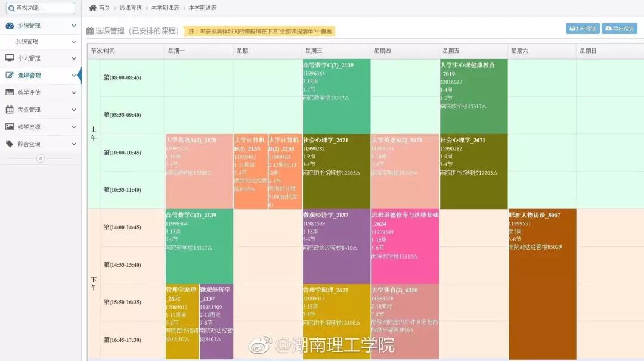This screenshot has height=361, width=644.
Task: Focus the 查找功能 search field
Action: [x=41, y=8]
